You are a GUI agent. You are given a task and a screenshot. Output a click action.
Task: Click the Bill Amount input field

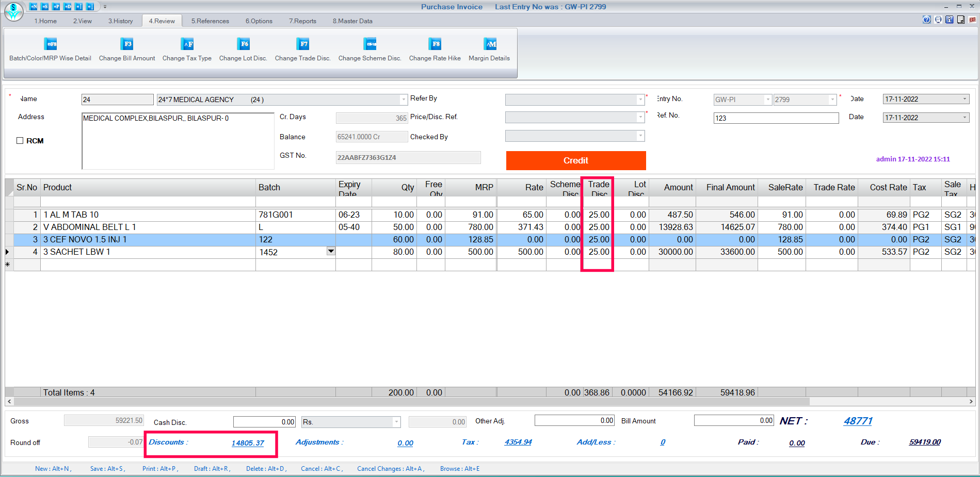click(734, 420)
